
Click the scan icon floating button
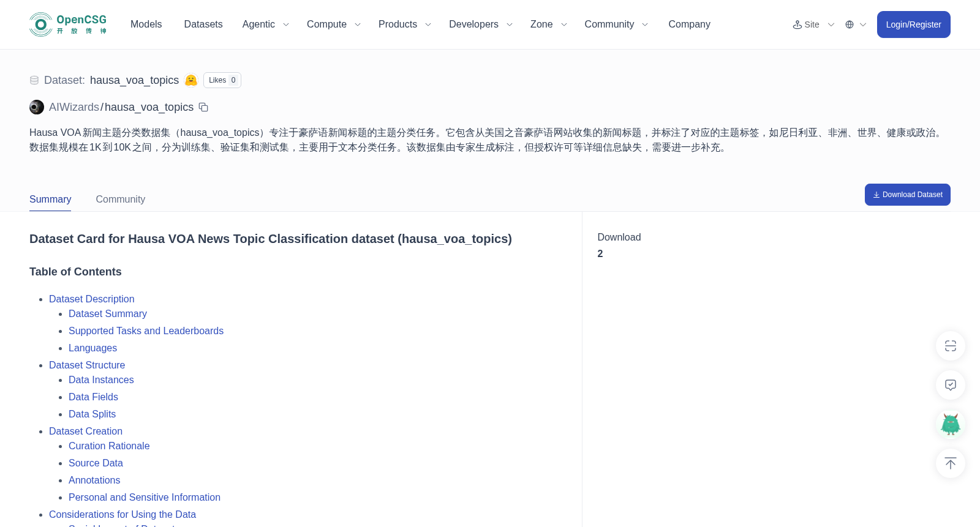(x=951, y=346)
